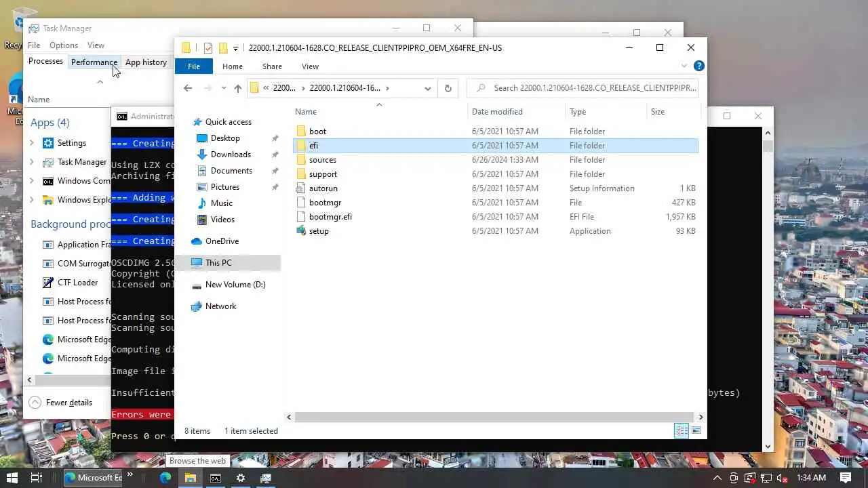This screenshot has height=488, width=868.
Task: Switch to Task Manager Performance tab
Action: 94,62
